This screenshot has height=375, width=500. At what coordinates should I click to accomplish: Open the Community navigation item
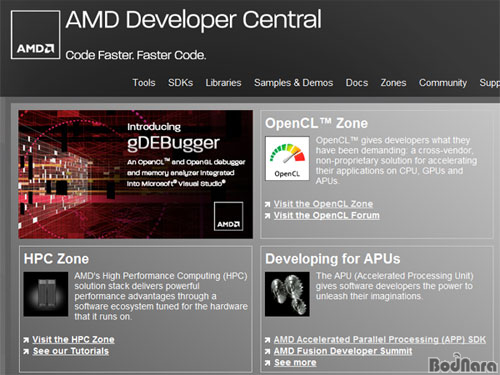point(443,83)
